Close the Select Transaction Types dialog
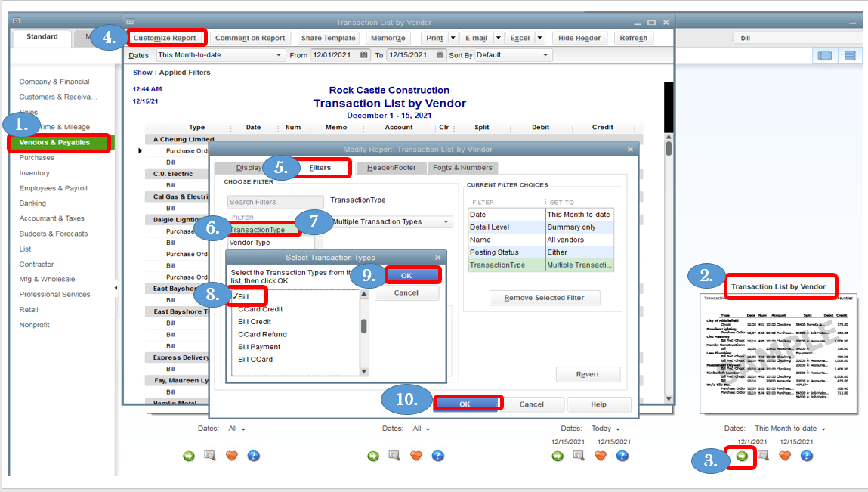Screen dimensions: 868x492 pyautogui.click(x=438, y=258)
